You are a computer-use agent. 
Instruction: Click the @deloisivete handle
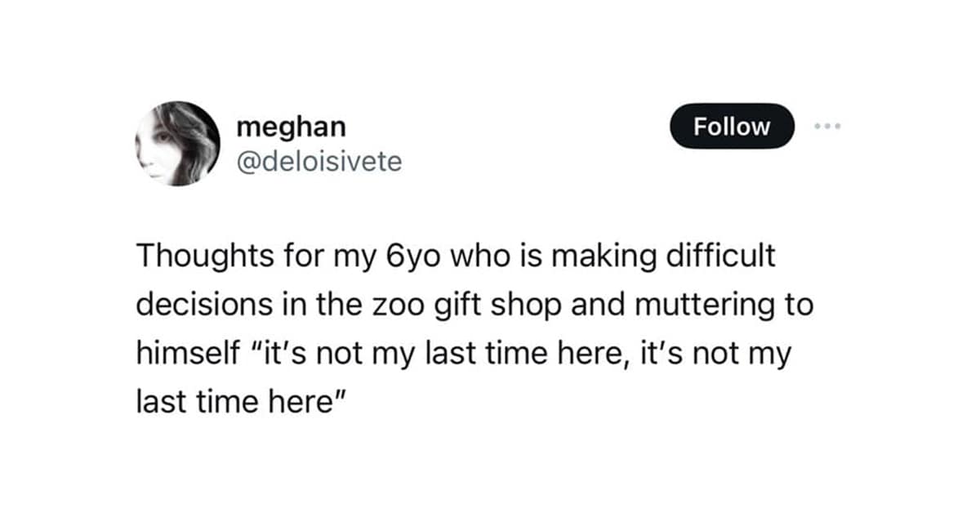[318, 161]
